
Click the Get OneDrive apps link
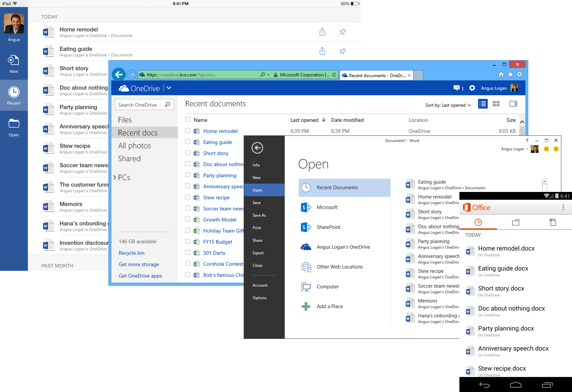click(x=140, y=275)
